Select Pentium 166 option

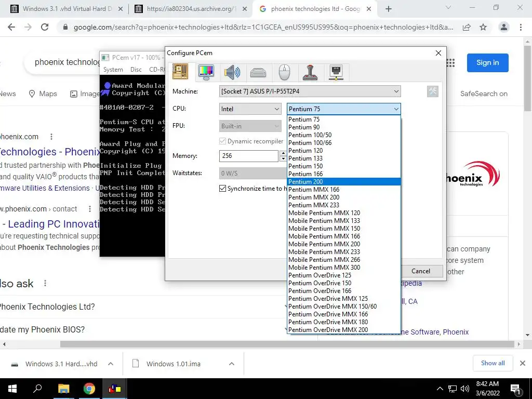tap(344, 174)
